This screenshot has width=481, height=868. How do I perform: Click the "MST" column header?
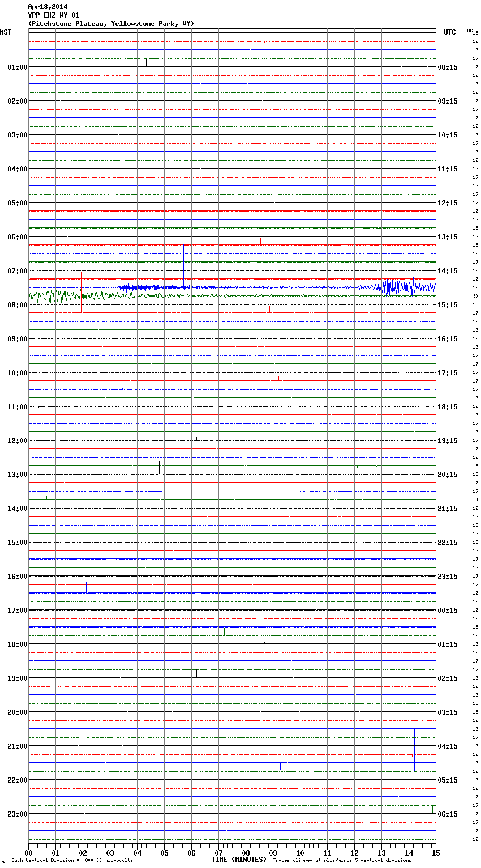pos(6,32)
